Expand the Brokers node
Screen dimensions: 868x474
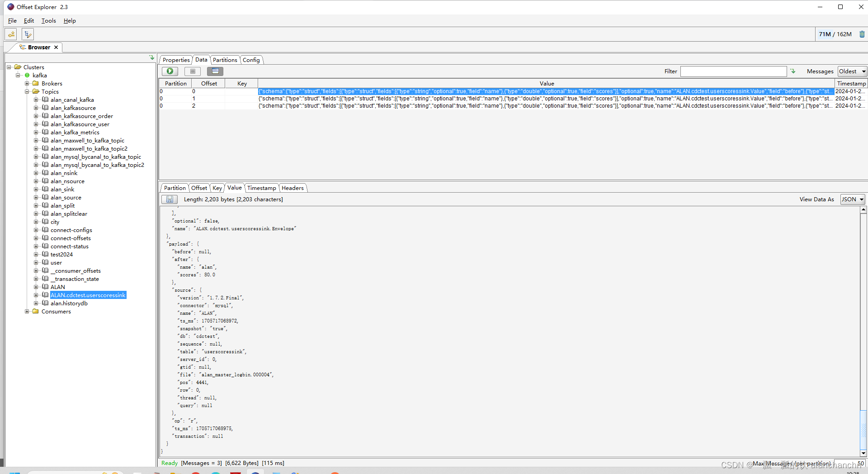tap(27, 84)
